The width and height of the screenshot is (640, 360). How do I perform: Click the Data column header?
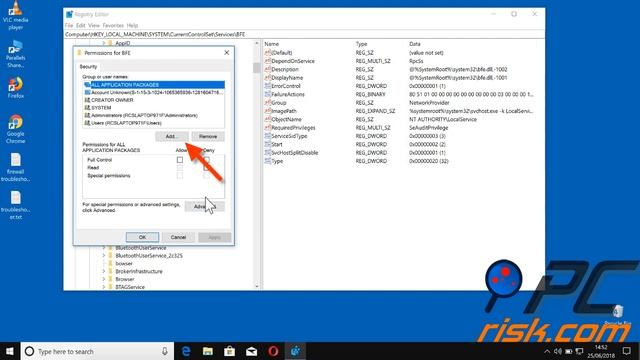pos(415,44)
